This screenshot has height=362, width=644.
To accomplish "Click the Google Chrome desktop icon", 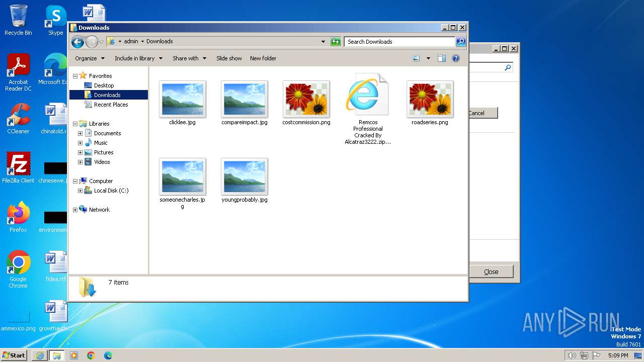I will (18, 269).
